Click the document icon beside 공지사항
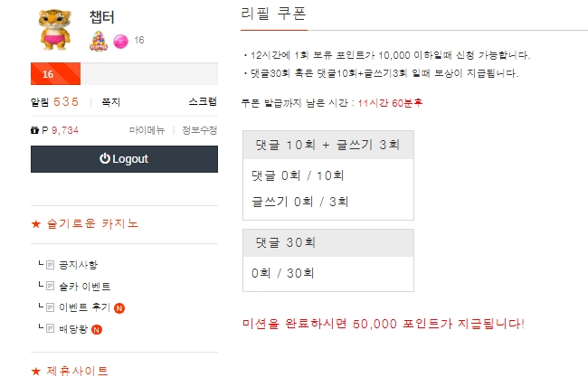This screenshot has height=387, width=588. pyautogui.click(x=51, y=265)
